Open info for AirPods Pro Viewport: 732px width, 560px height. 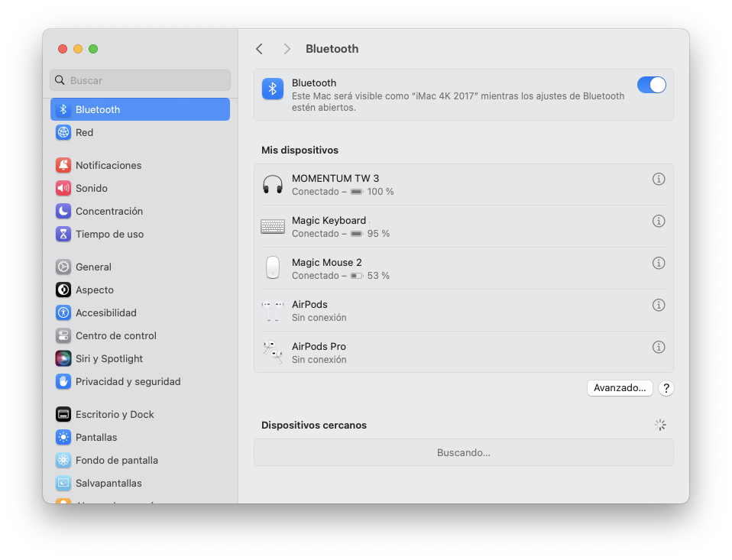pyautogui.click(x=658, y=347)
